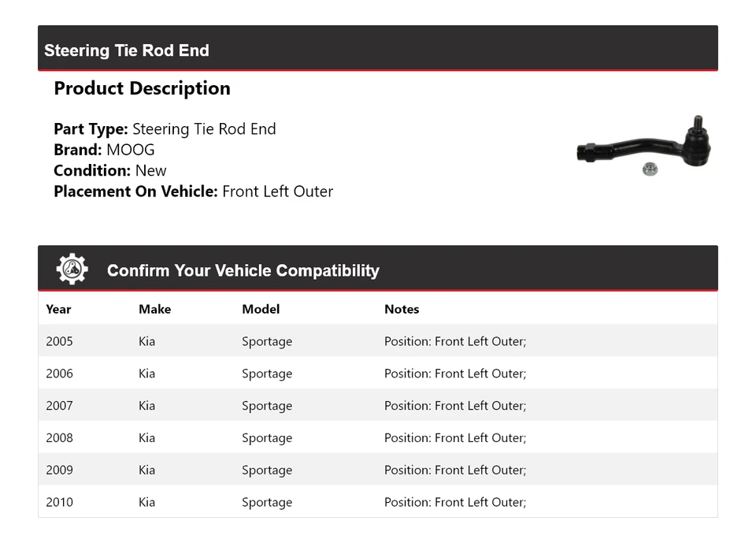Select the 2010 year cell

[x=59, y=502]
